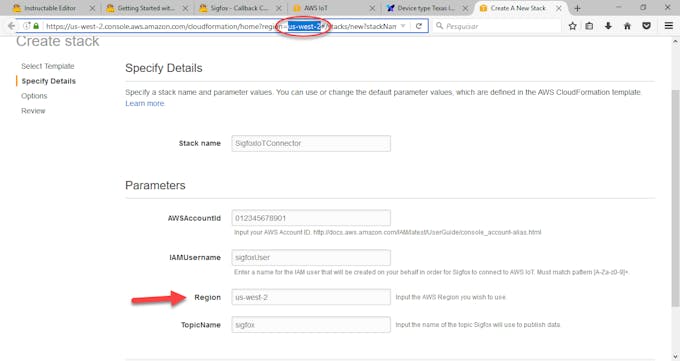Image resolution: width=680 pixels, height=361 pixels.
Task: Switch to the AWS IoT tab
Action: point(333,8)
